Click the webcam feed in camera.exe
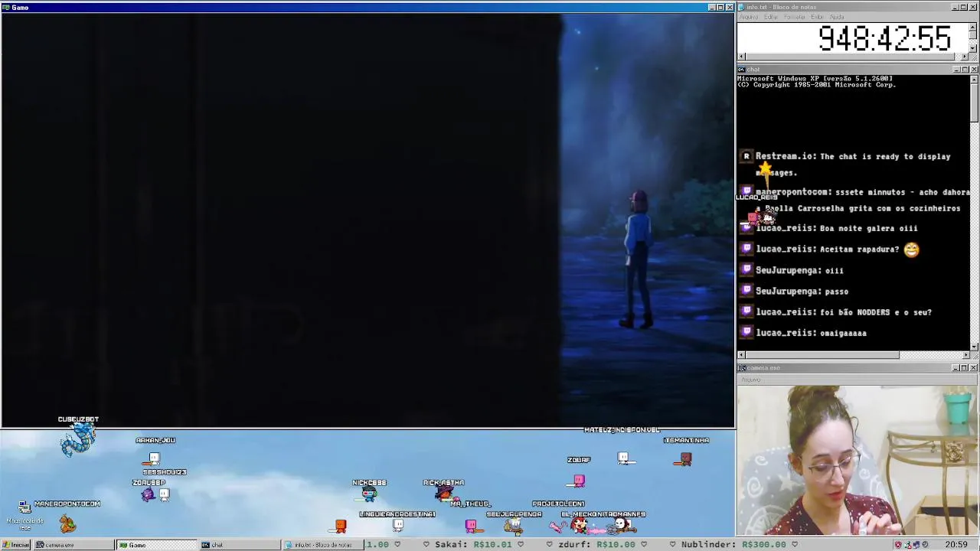The width and height of the screenshot is (980, 551). pyautogui.click(x=857, y=461)
